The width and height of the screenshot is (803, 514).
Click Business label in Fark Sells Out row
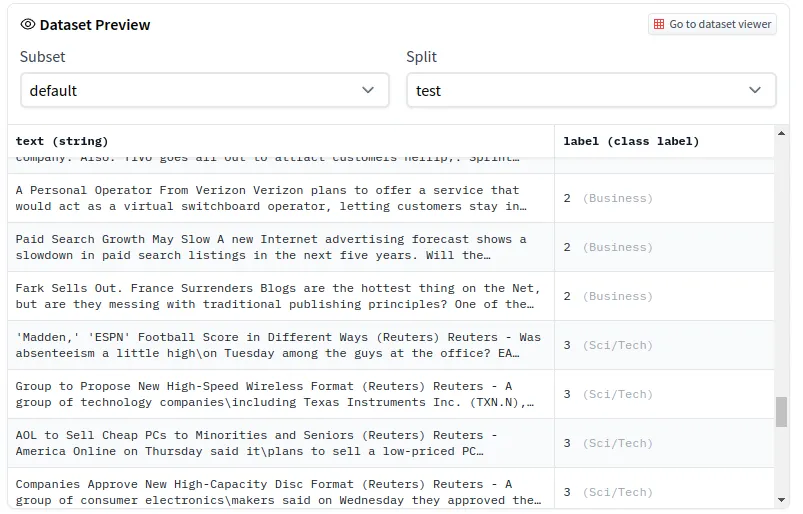click(x=618, y=296)
